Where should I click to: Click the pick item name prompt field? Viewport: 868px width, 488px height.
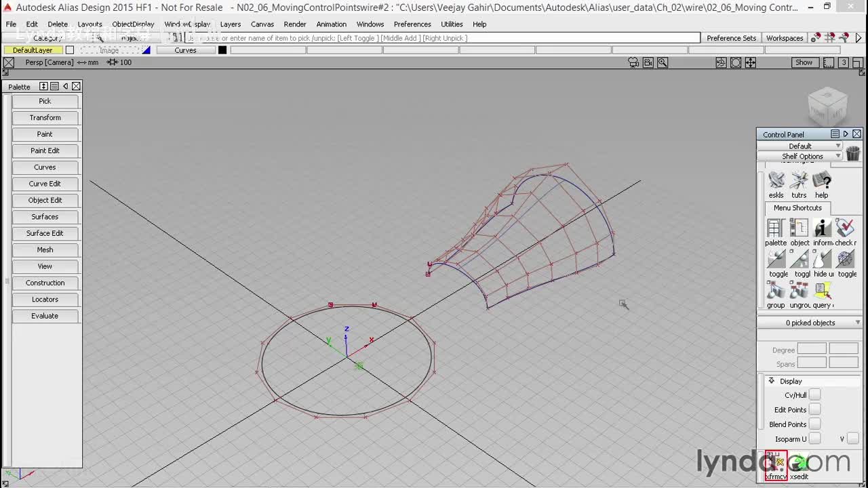pyautogui.click(x=441, y=38)
